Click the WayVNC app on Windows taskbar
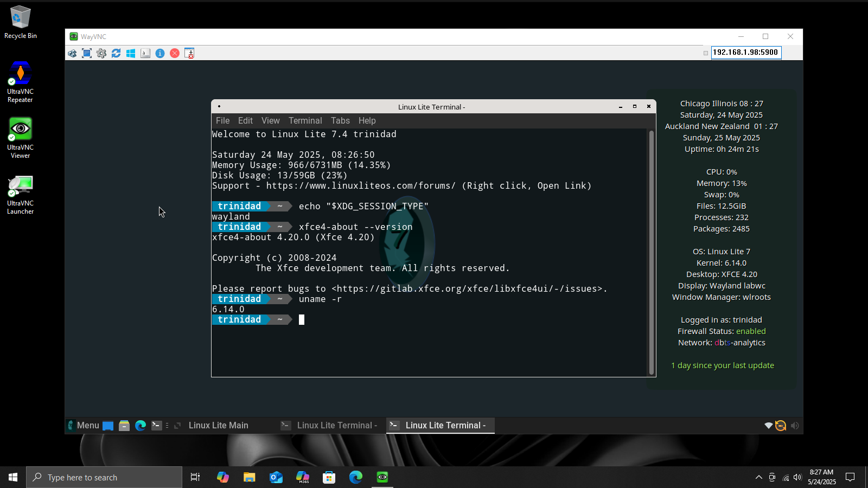Image resolution: width=868 pixels, height=488 pixels. pos(382,477)
